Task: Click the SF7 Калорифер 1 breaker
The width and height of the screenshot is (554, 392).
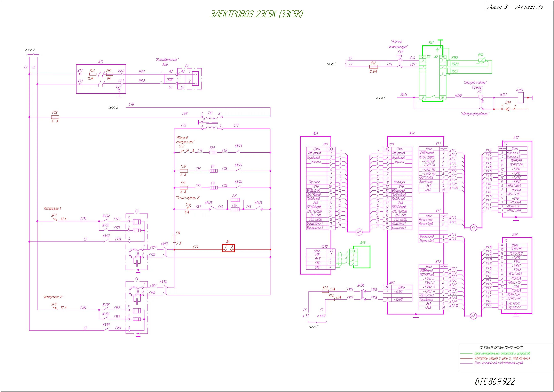Action: click(x=55, y=220)
